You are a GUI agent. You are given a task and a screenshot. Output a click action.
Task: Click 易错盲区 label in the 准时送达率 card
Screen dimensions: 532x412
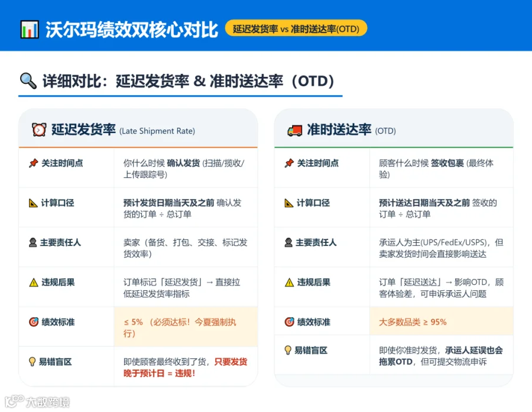311,351
